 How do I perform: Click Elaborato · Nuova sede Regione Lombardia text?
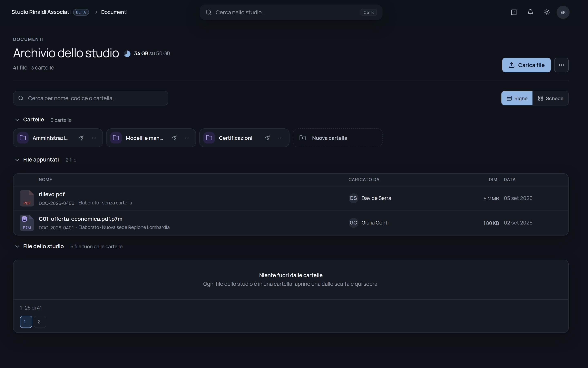[124, 227]
